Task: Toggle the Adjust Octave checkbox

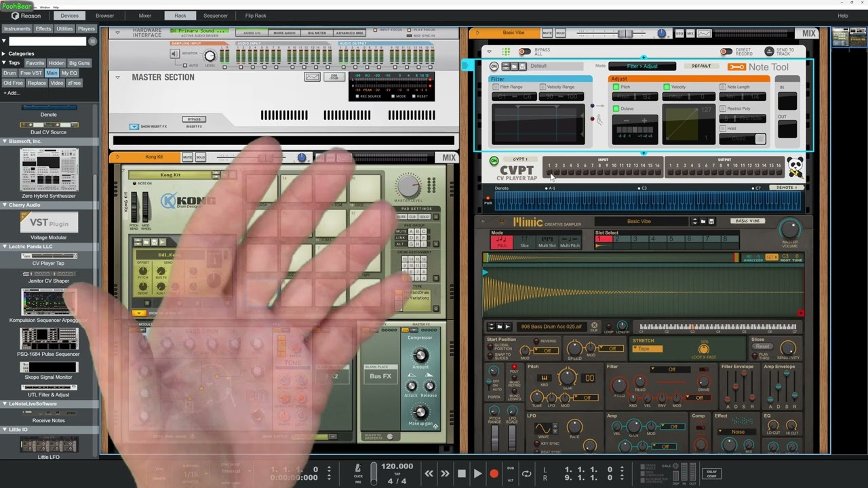Action: (616, 108)
